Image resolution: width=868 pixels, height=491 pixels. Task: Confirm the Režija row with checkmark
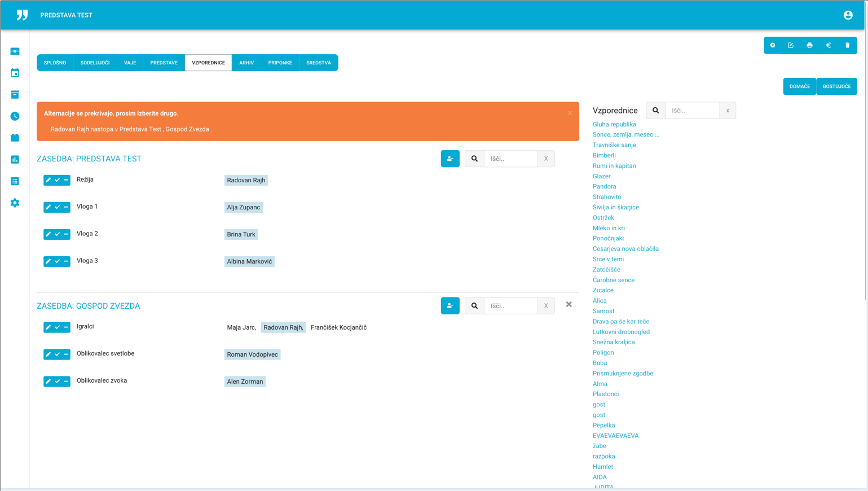pos(57,180)
